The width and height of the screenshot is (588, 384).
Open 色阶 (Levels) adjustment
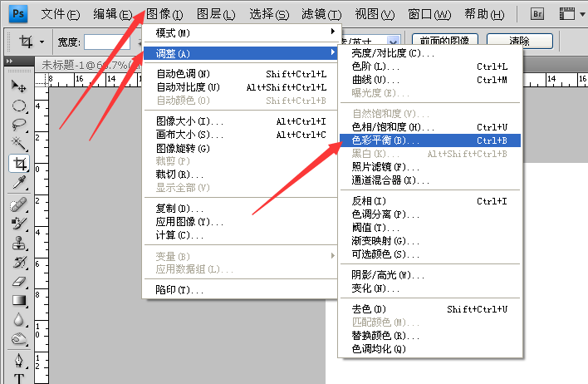click(429, 66)
